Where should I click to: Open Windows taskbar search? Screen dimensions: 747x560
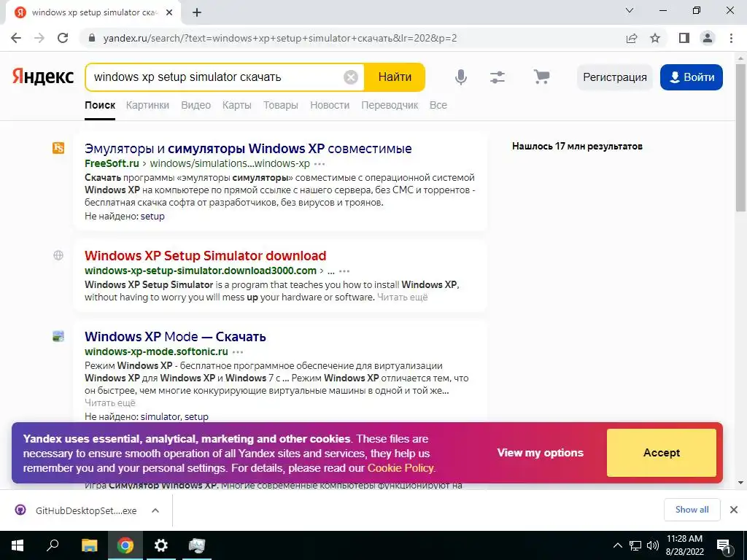(x=53, y=545)
